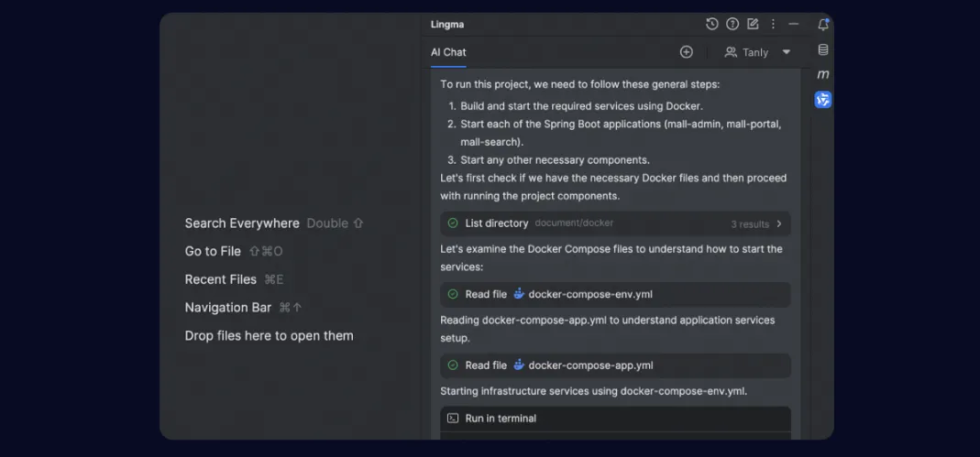Click the Docker icon beside docker-compose-env.yml
The width and height of the screenshot is (980, 457).
pos(519,293)
